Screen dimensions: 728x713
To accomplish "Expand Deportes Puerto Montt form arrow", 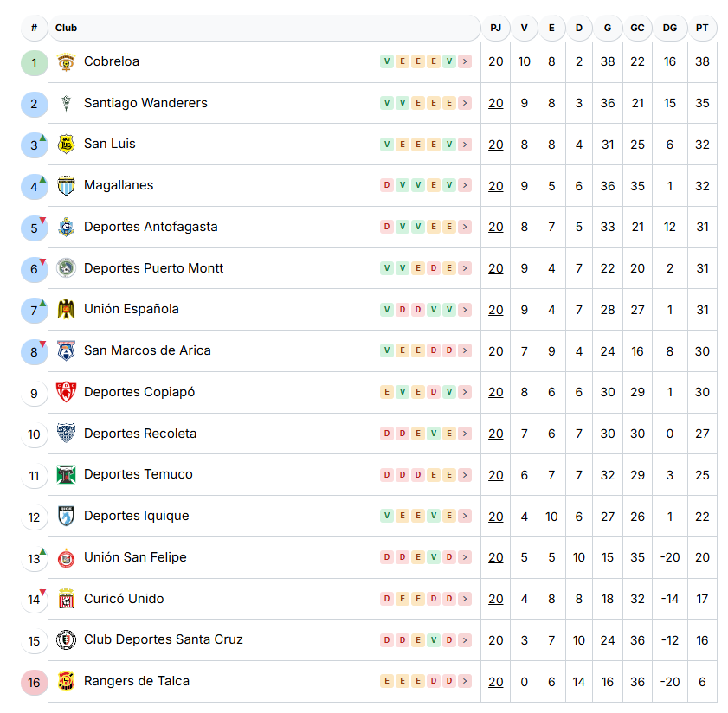I will (x=465, y=268).
